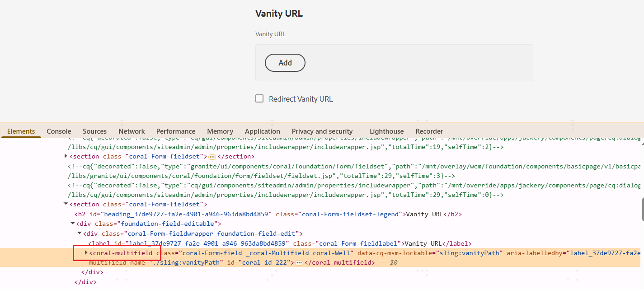Screen dimensions: 644x289
Task: Open the Performance panel tab
Action: point(176,131)
